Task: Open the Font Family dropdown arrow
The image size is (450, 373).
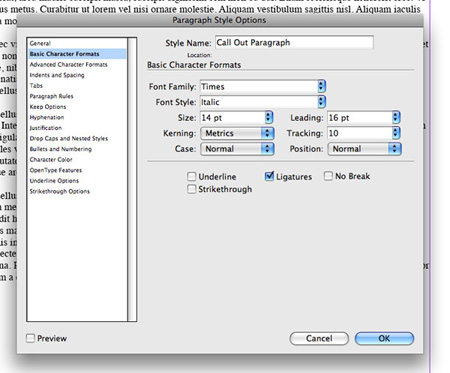Action: [x=321, y=86]
